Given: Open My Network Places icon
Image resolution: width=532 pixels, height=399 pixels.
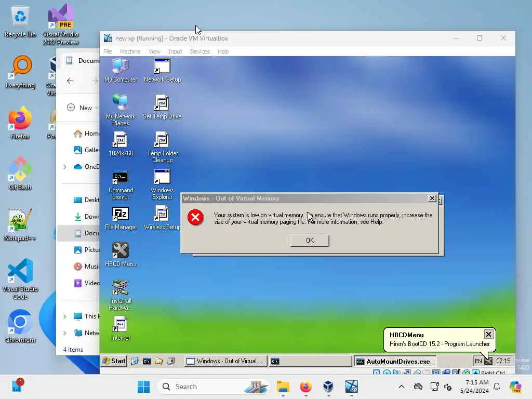Looking at the screenshot, I should (x=121, y=110).
